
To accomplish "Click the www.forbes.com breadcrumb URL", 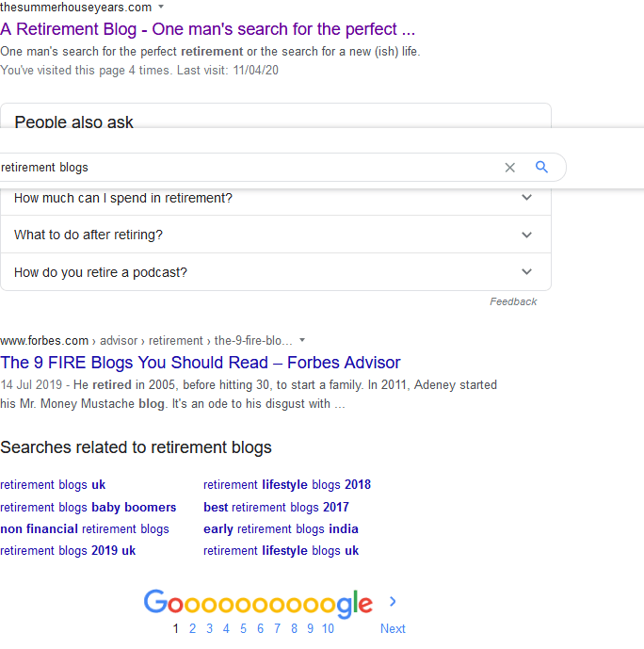I will point(146,341).
